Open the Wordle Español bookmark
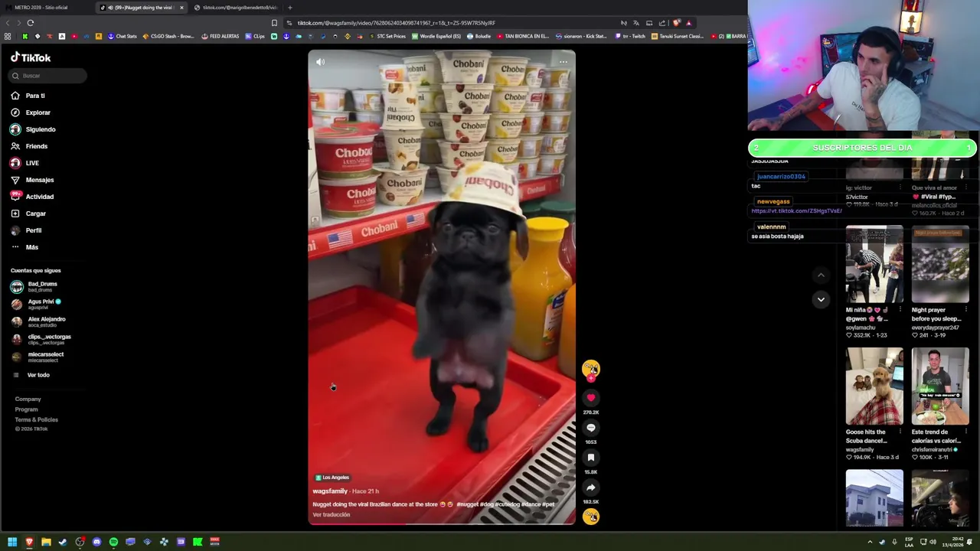 click(436, 36)
